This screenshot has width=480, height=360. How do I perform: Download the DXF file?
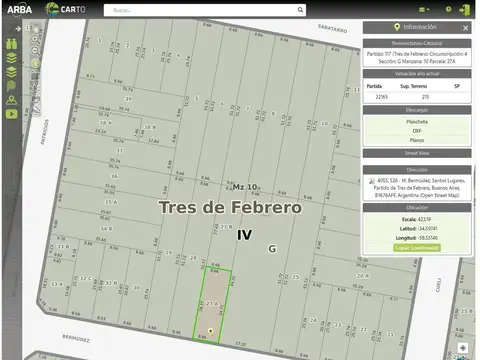tap(417, 131)
